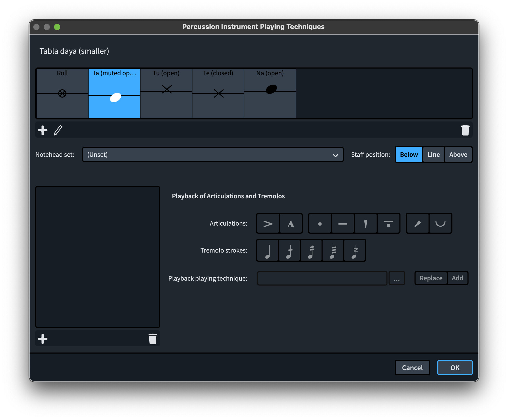Open the Notehead set dropdown

[213, 155]
